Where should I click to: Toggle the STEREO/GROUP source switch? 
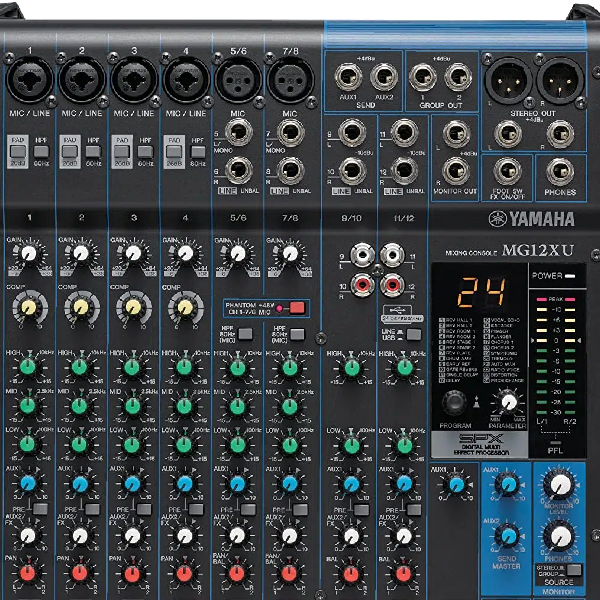[x=574, y=570]
